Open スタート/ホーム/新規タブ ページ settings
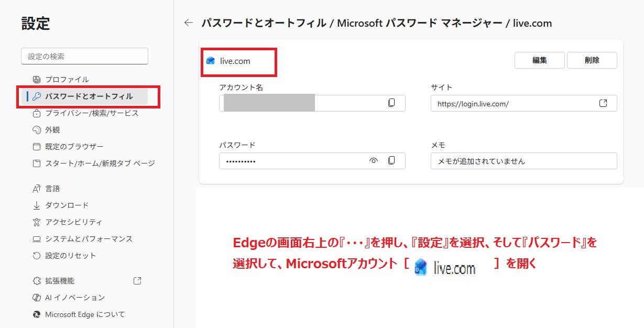This screenshot has width=644, height=328. 100,163
